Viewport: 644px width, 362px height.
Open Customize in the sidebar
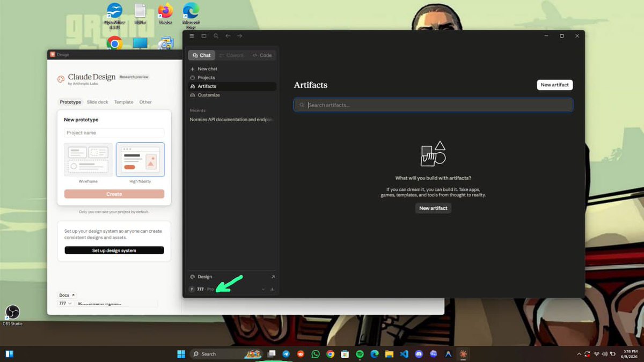pos(232,95)
